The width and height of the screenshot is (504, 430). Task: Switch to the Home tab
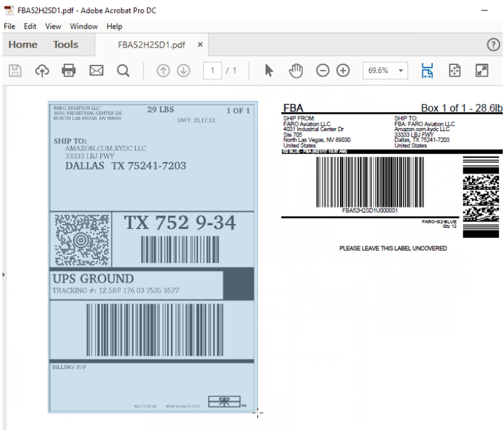pos(23,45)
